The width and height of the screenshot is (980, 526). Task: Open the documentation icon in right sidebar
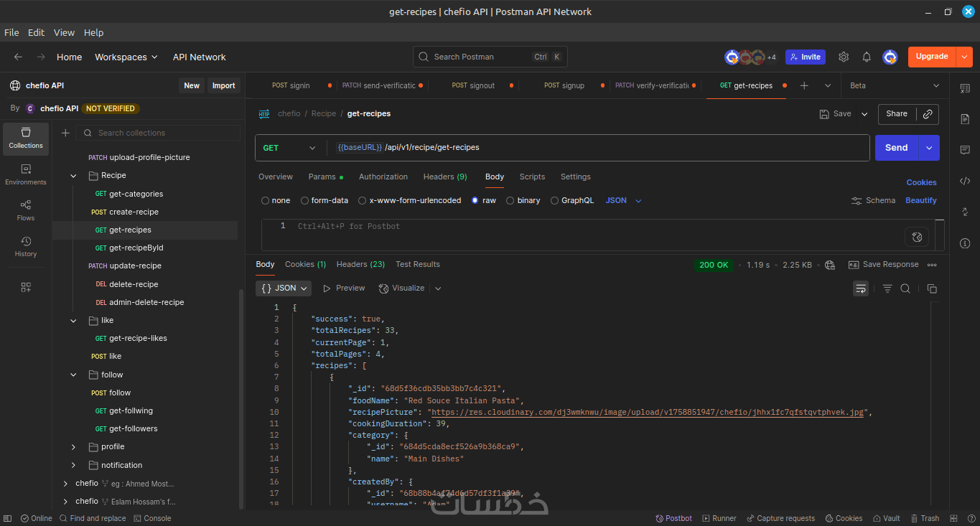(x=965, y=118)
